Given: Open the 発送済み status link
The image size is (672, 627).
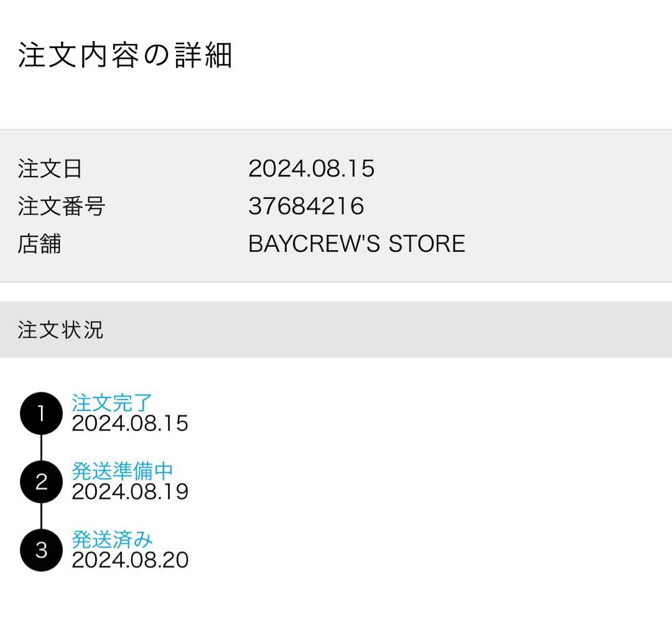Looking at the screenshot, I should tap(112, 539).
